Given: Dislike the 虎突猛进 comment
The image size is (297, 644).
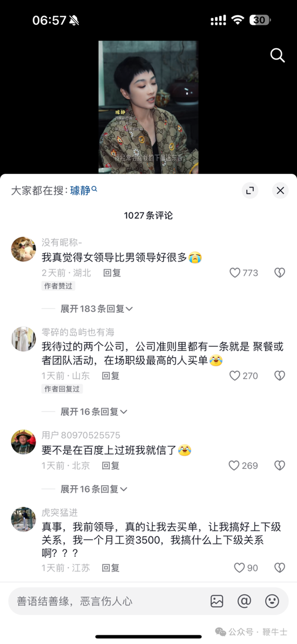Looking at the screenshot, I should (279, 568).
